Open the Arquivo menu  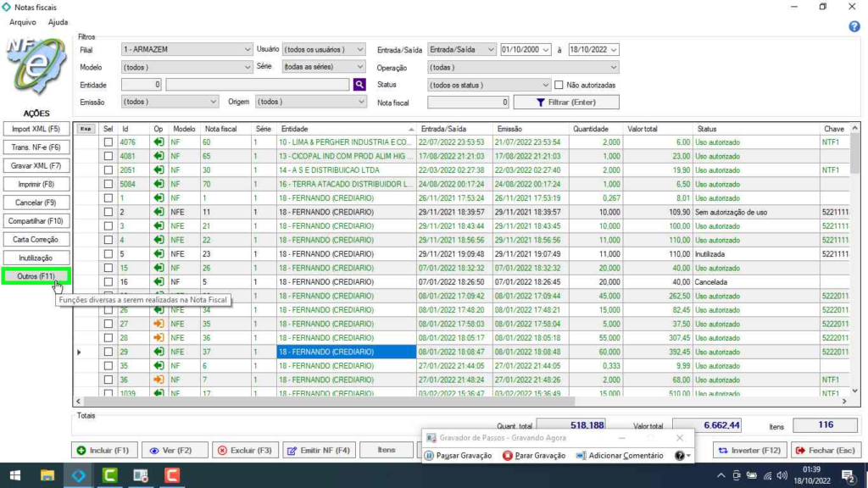pyautogui.click(x=23, y=22)
